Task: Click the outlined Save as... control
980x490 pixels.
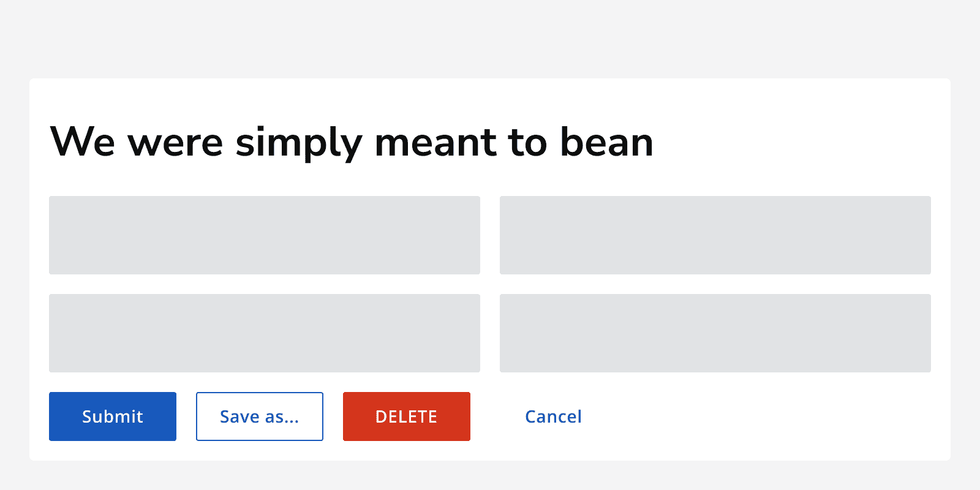Action: tap(259, 417)
